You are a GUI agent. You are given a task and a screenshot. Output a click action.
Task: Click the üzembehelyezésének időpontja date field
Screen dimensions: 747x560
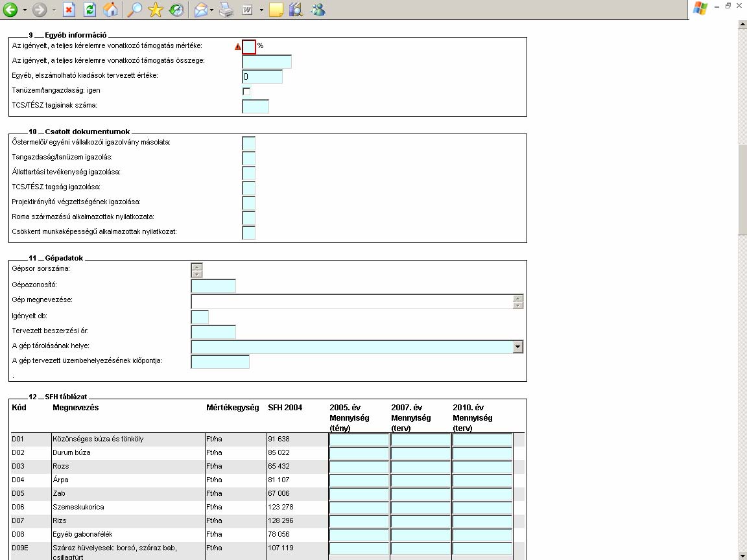click(220, 362)
